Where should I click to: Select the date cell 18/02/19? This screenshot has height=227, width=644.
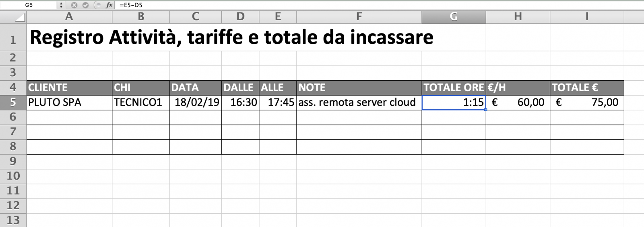(x=196, y=102)
